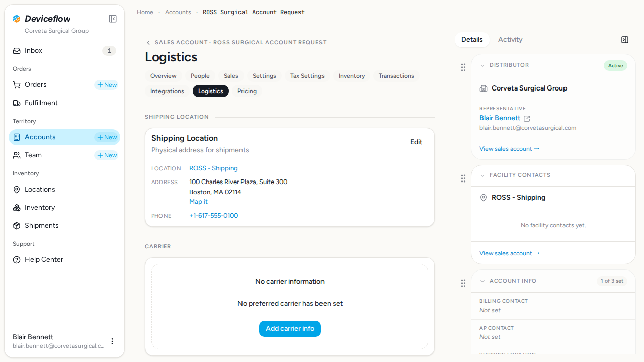Open the Tax Settings tab

(x=307, y=76)
